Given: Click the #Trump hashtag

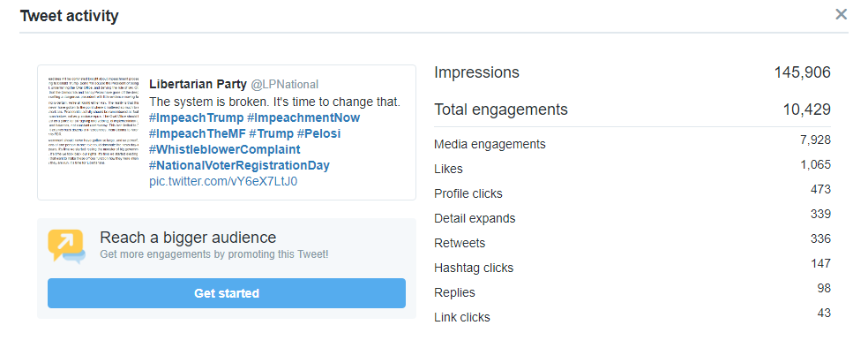Looking at the screenshot, I should [x=270, y=133].
